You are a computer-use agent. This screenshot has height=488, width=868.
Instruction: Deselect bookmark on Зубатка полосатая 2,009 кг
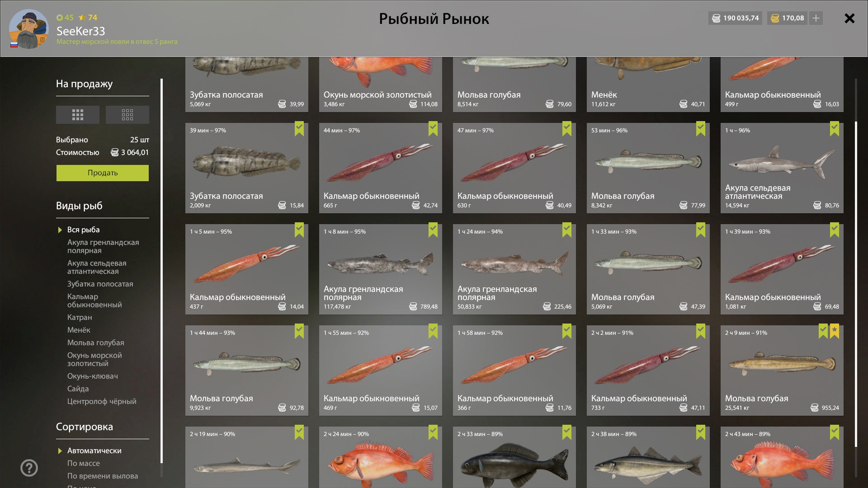click(x=299, y=129)
